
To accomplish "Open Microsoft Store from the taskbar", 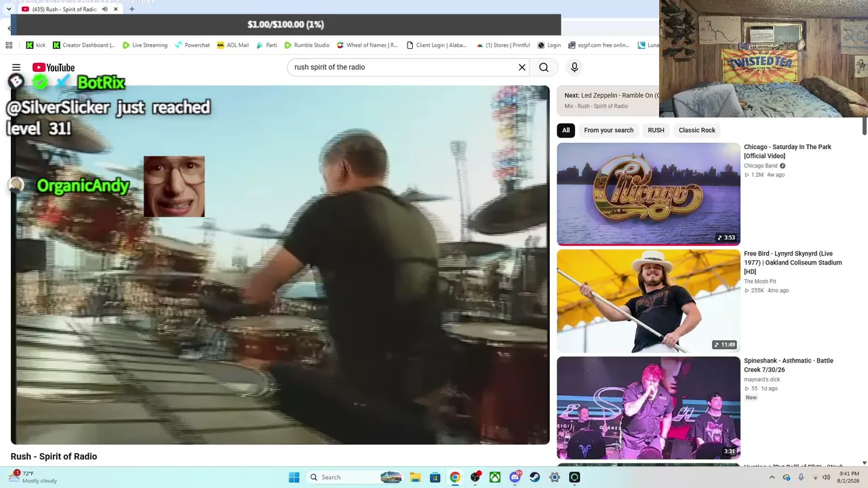I will coord(435,477).
